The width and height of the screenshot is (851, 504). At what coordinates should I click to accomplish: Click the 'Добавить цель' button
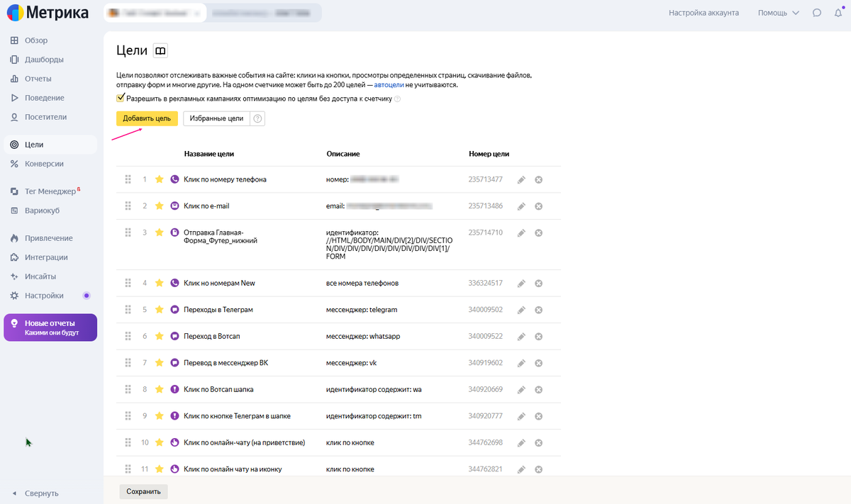coord(147,118)
